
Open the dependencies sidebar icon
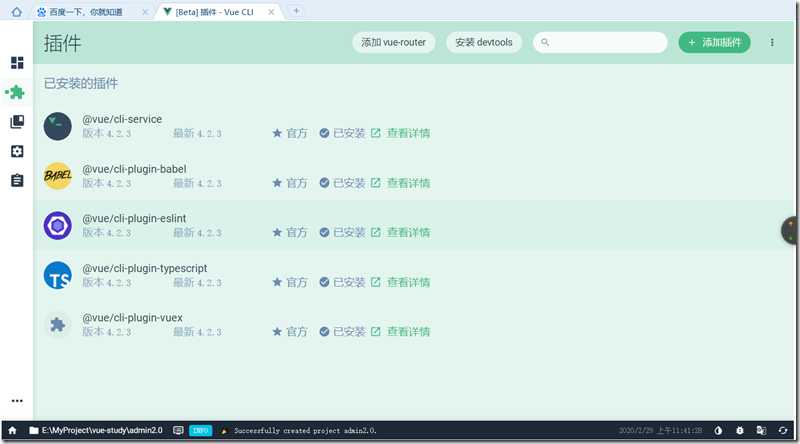17,121
